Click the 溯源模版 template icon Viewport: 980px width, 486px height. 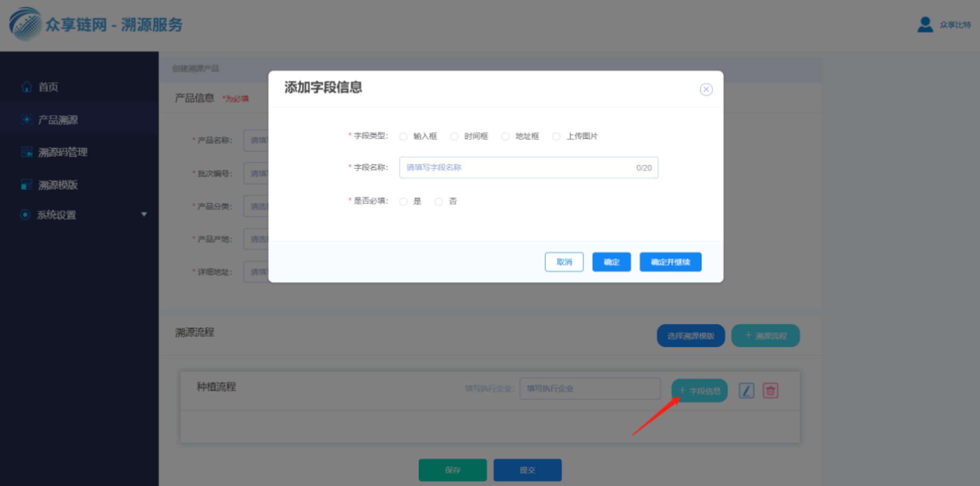coord(26,184)
